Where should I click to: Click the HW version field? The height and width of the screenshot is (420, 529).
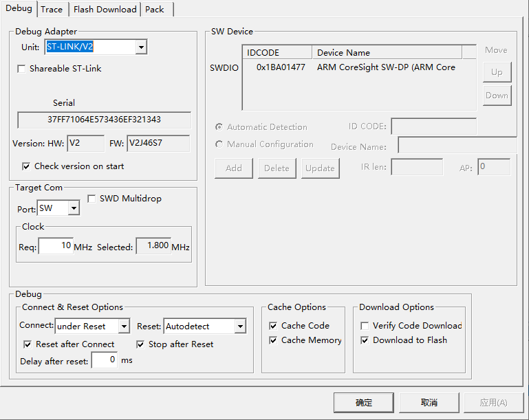pos(86,143)
